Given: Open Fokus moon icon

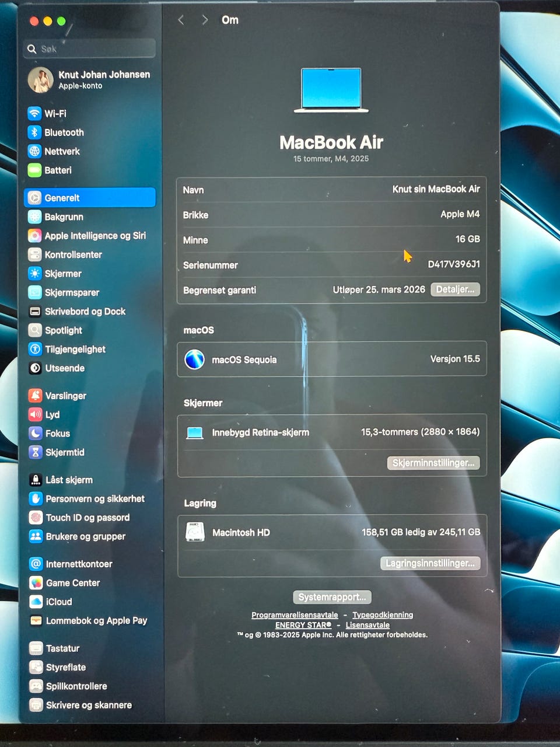Looking at the screenshot, I should point(36,434).
